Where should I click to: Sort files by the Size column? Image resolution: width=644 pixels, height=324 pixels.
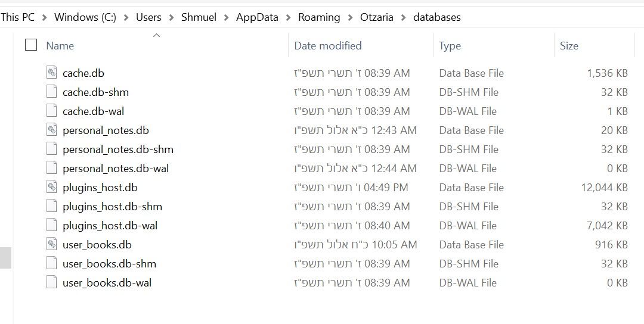coord(569,45)
